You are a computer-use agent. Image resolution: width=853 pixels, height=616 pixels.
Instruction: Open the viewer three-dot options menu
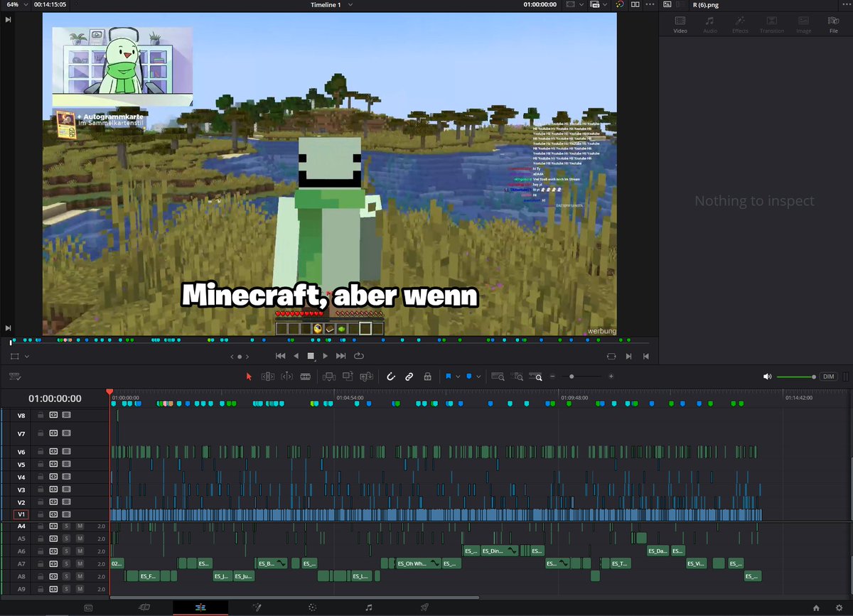(649, 4)
